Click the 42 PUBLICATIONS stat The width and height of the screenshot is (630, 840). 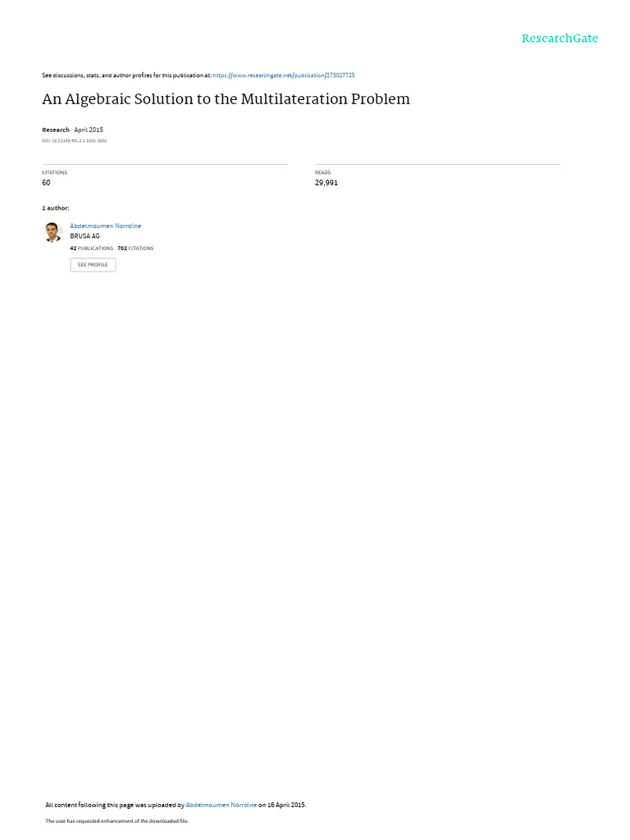[x=92, y=249]
